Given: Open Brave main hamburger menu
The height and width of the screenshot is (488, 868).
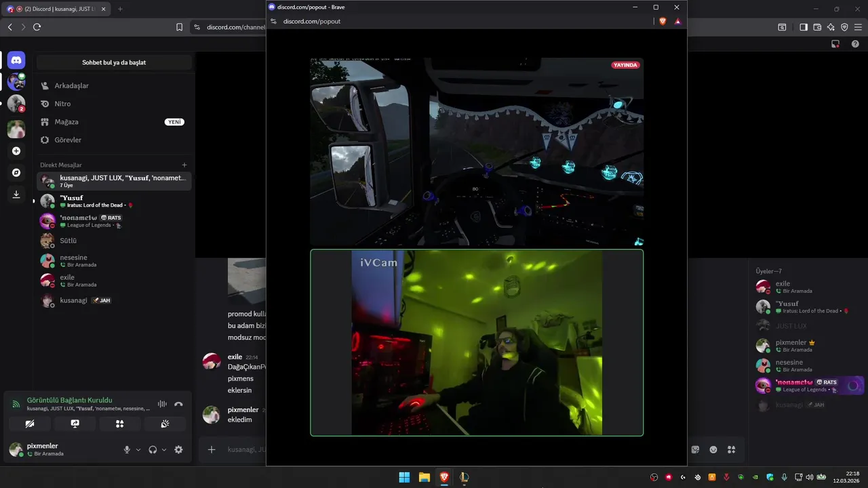Looking at the screenshot, I should tap(859, 27).
